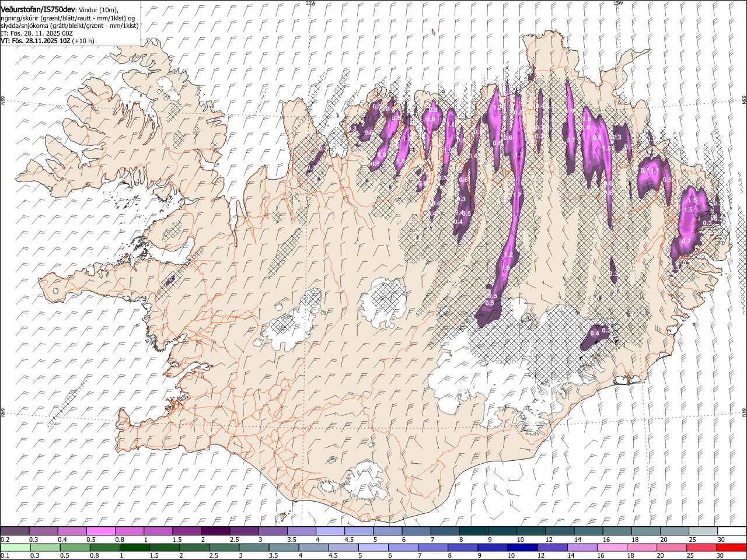Pick the dark teal 8–9 swatch in upper scale
The height and width of the screenshot is (560, 747).
point(473,531)
